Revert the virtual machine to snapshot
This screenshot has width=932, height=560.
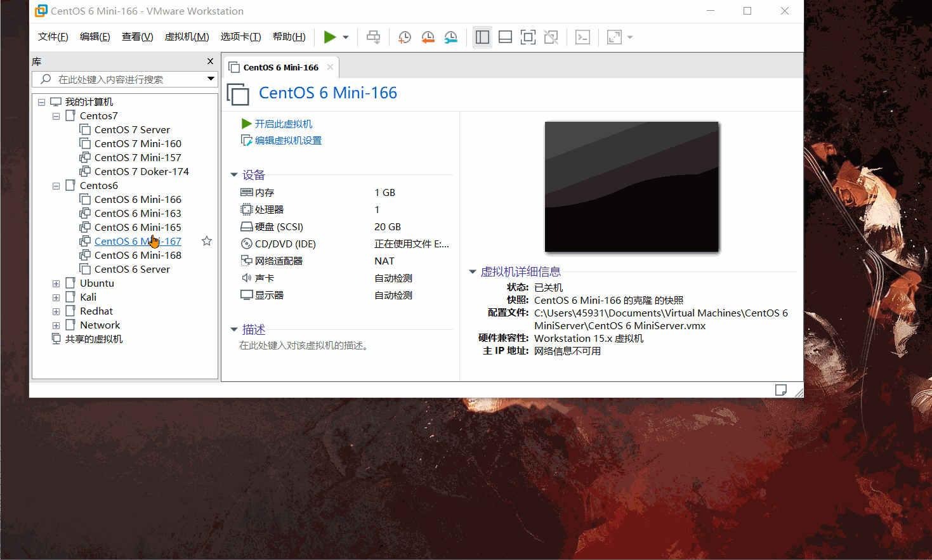click(428, 37)
